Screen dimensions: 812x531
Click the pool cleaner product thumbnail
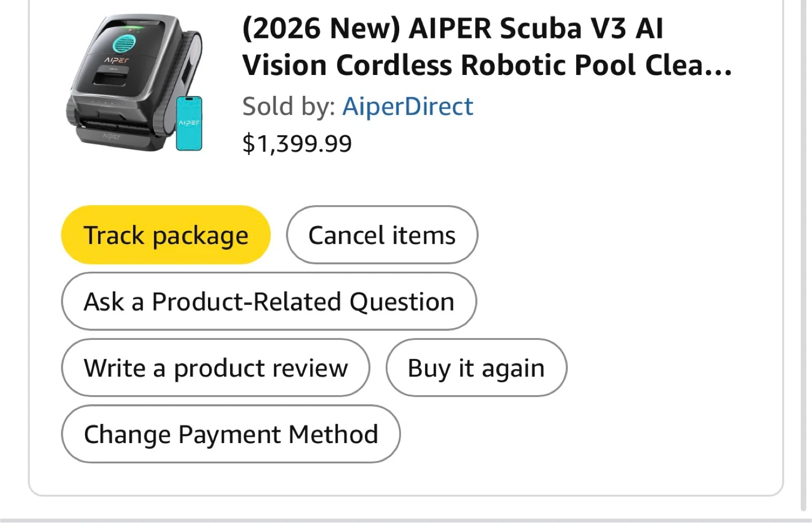tap(134, 83)
